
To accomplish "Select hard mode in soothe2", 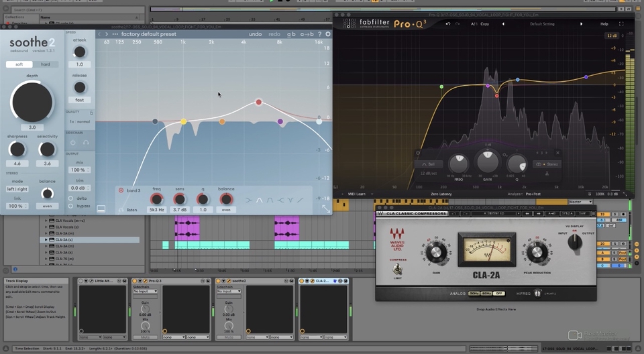I will pos(45,64).
